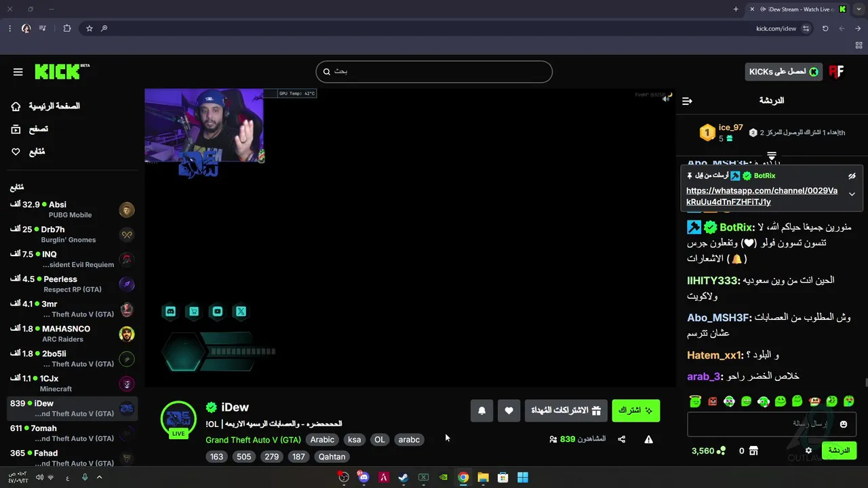Reload the page in browser toolbar
Screen dimensions: 868x488
coord(825,28)
